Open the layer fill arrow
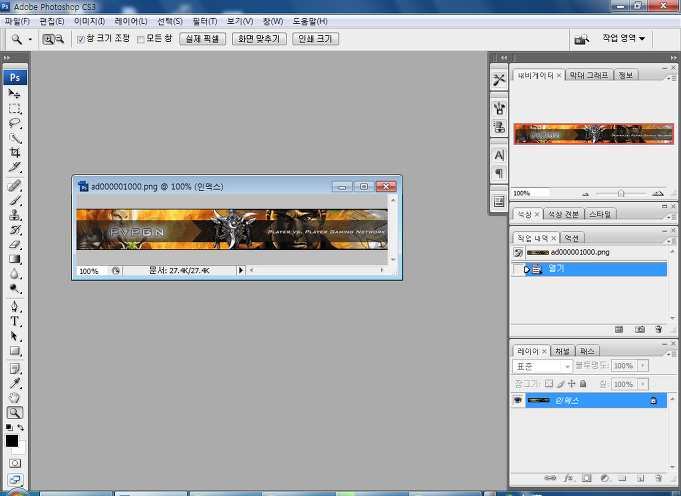This screenshot has height=496, width=681. [x=643, y=384]
